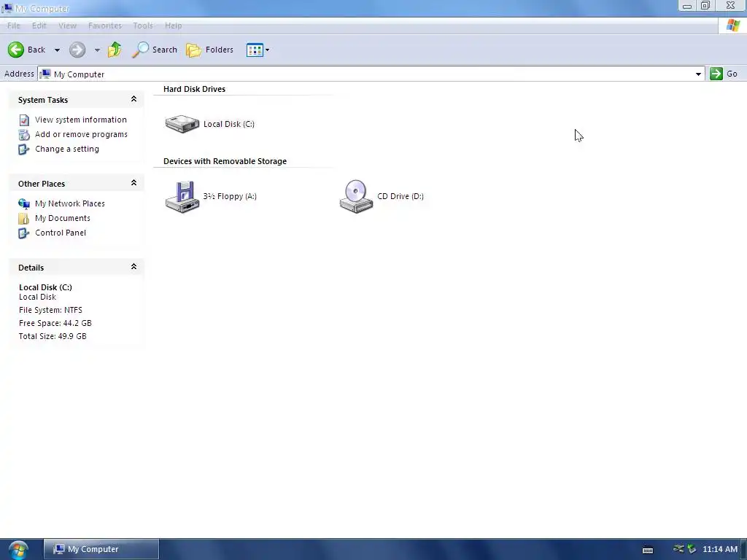Click the 11:14 AM taskbar clock
Screen dimensions: 747x560
click(x=720, y=549)
